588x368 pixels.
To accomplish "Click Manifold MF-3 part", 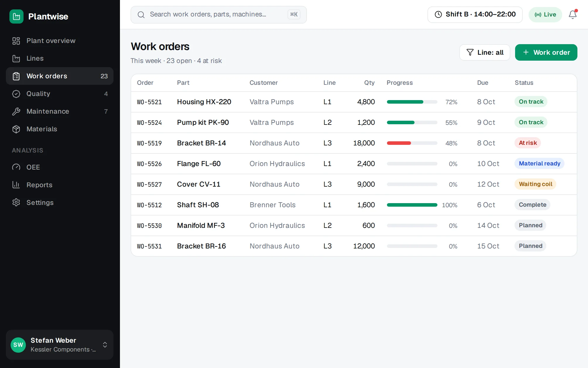I will tap(201, 226).
